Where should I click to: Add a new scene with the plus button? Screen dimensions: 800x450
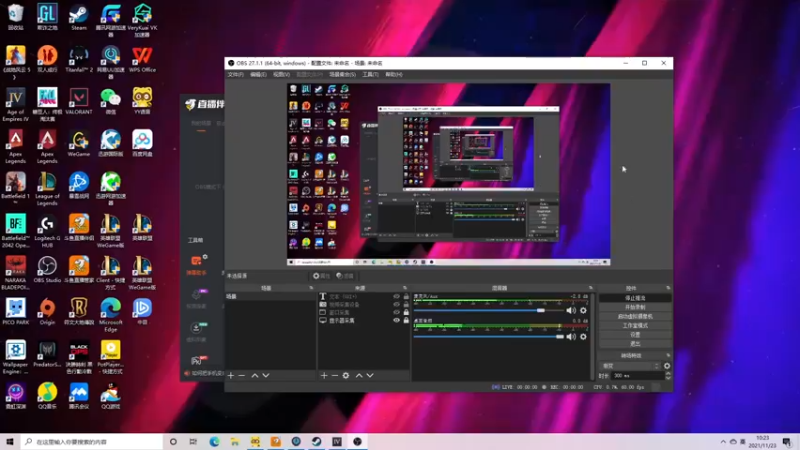point(231,376)
